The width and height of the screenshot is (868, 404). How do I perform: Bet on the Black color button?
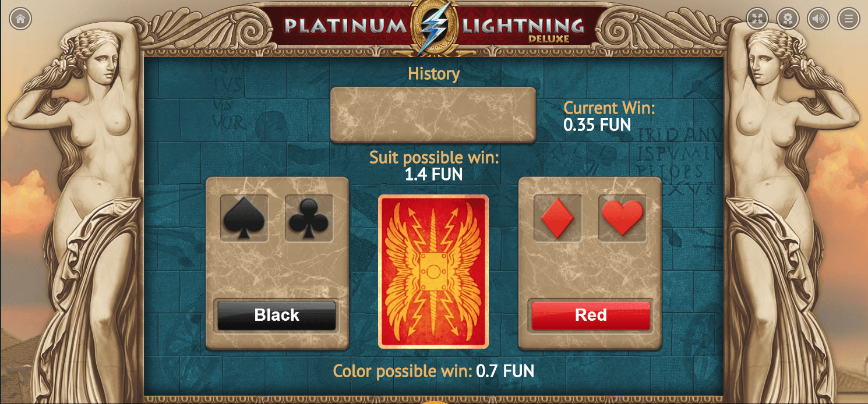pos(277,316)
